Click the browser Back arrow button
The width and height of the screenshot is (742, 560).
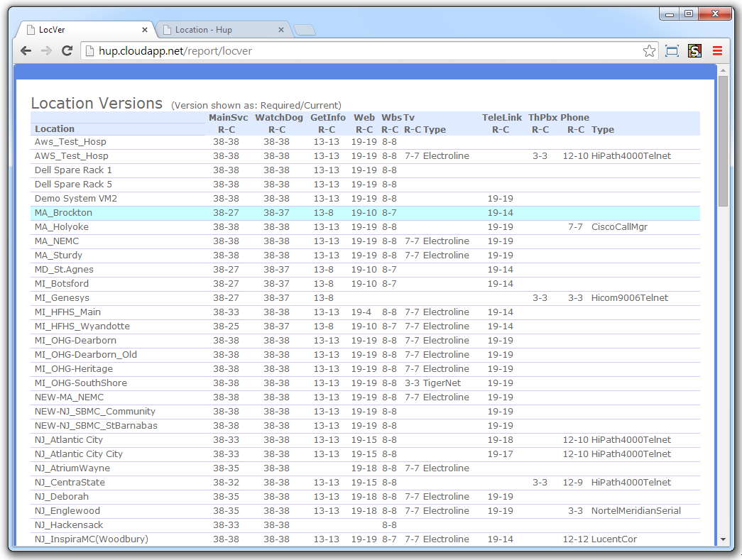tap(26, 51)
